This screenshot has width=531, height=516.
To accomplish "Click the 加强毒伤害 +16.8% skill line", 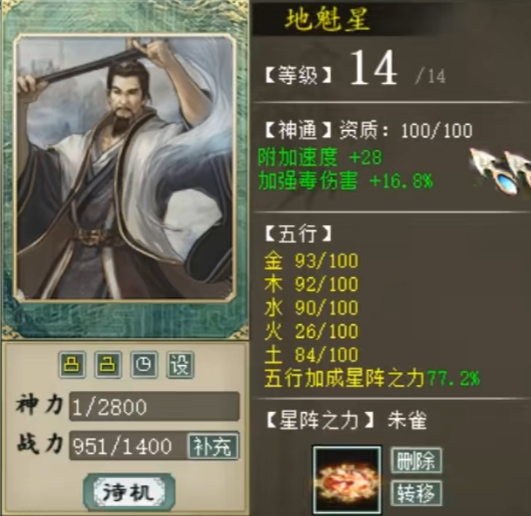I will [345, 180].
